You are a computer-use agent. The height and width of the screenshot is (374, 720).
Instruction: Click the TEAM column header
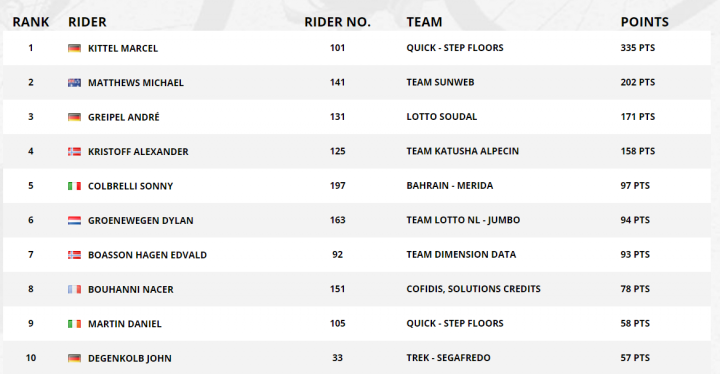tap(424, 22)
